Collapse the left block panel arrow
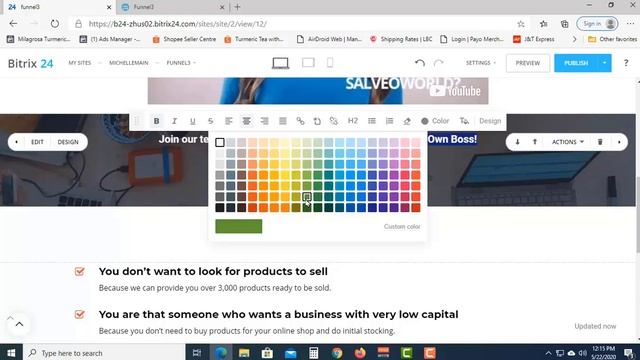Screen dimensions: 640x360 (x=16, y=142)
